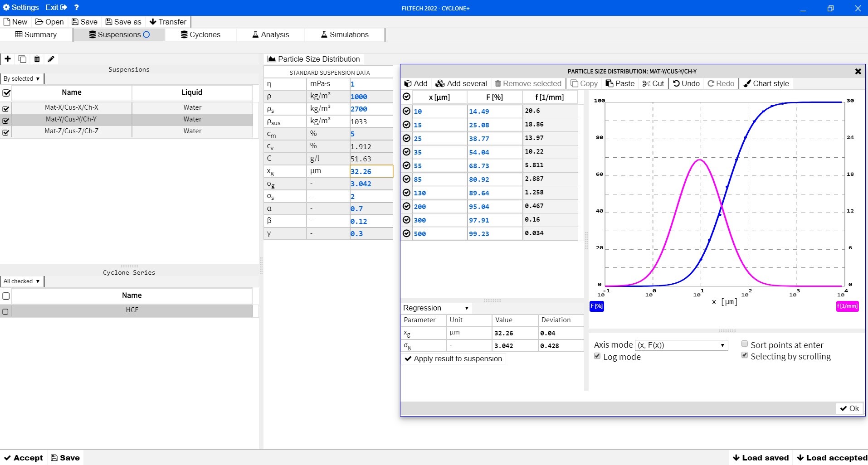Edit the cm value 5
The height and width of the screenshot is (465, 868).
371,134
